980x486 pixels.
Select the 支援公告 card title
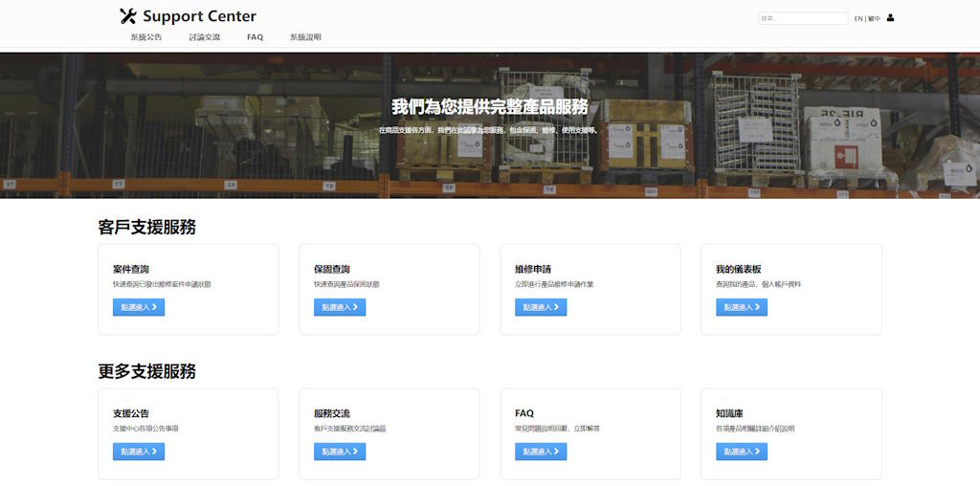(x=131, y=413)
